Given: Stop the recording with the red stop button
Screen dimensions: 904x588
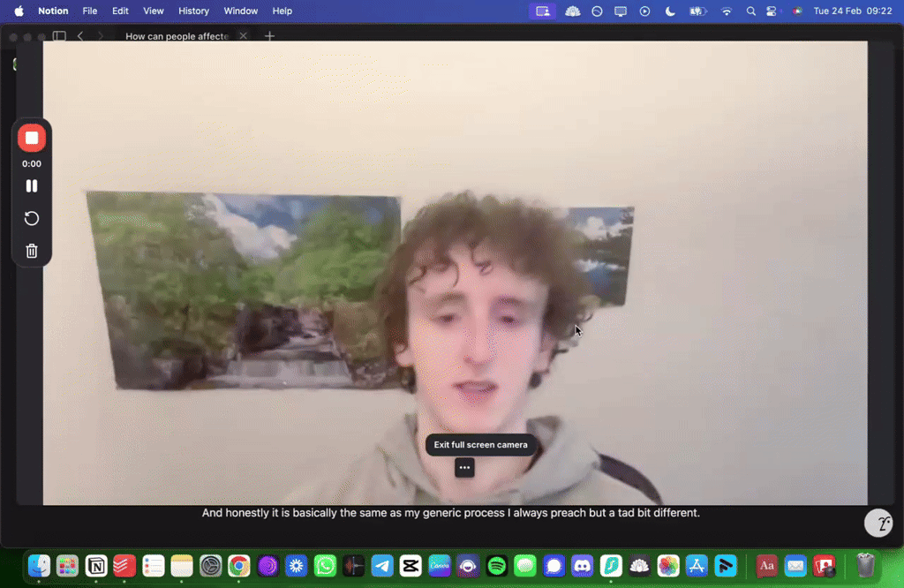Looking at the screenshot, I should pos(32,139).
